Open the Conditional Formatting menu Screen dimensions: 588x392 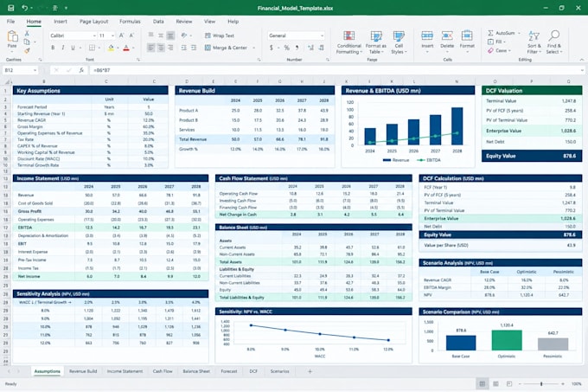(348, 42)
